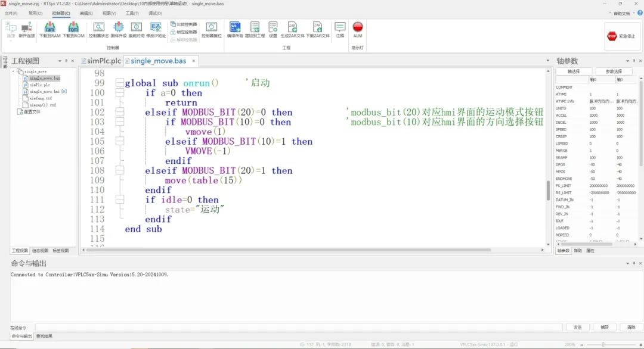Image resolution: width=644 pixels, height=349 pixels.
Task: Open the Common (常用) ribbon tab
Action: coord(35,13)
